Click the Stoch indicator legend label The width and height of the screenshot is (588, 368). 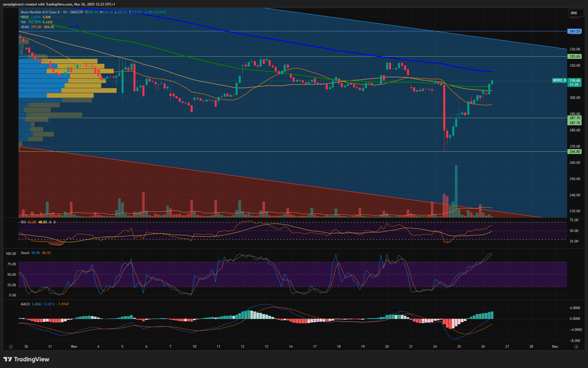pyautogui.click(x=25, y=253)
